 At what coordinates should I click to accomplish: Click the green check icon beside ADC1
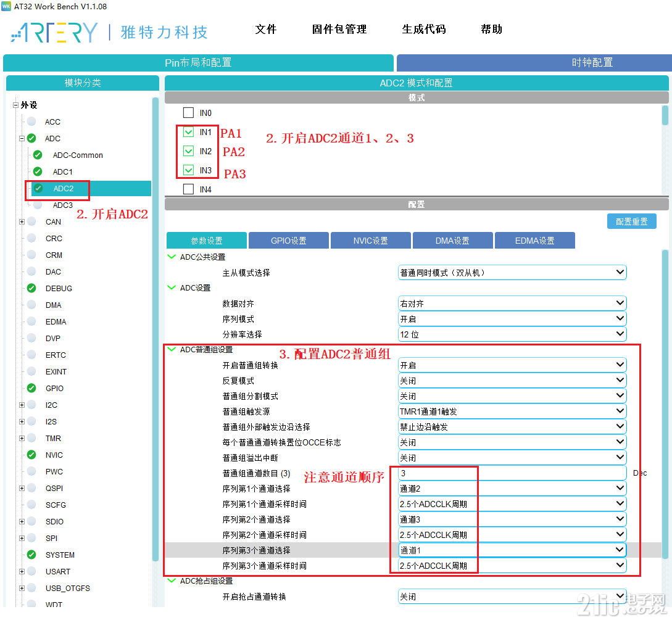[x=38, y=172]
